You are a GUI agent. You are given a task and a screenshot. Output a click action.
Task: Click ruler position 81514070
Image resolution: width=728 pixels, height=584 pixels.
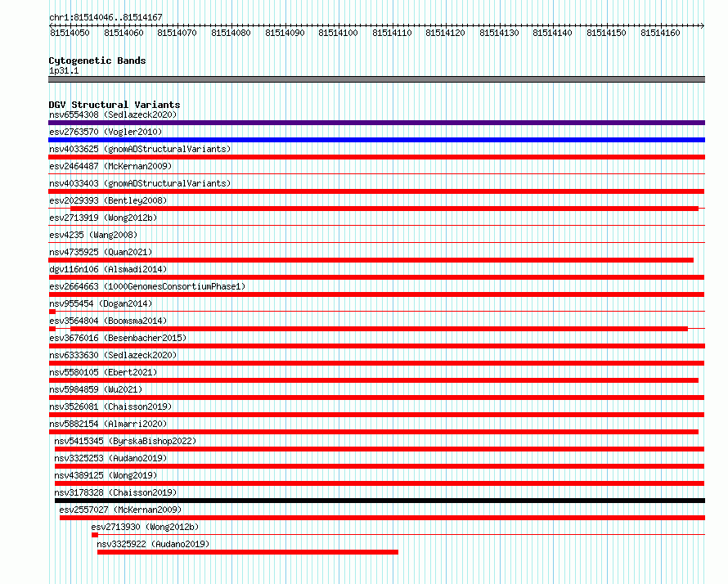point(177,33)
